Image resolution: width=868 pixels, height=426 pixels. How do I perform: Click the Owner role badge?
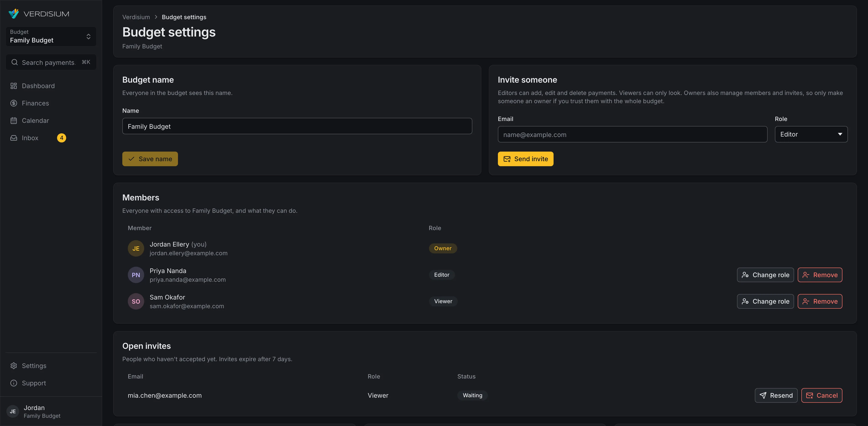point(443,248)
